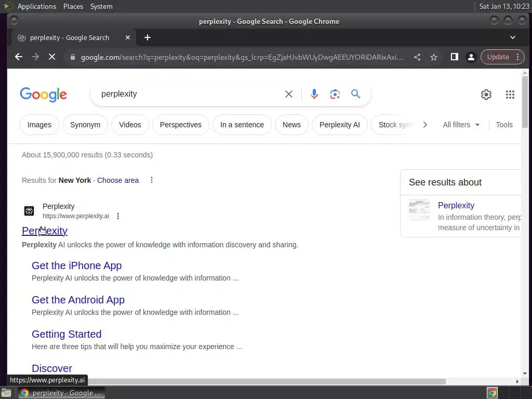The height and width of the screenshot is (399, 532).
Task: Open the Getting Started sitelink
Action: point(66,334)
